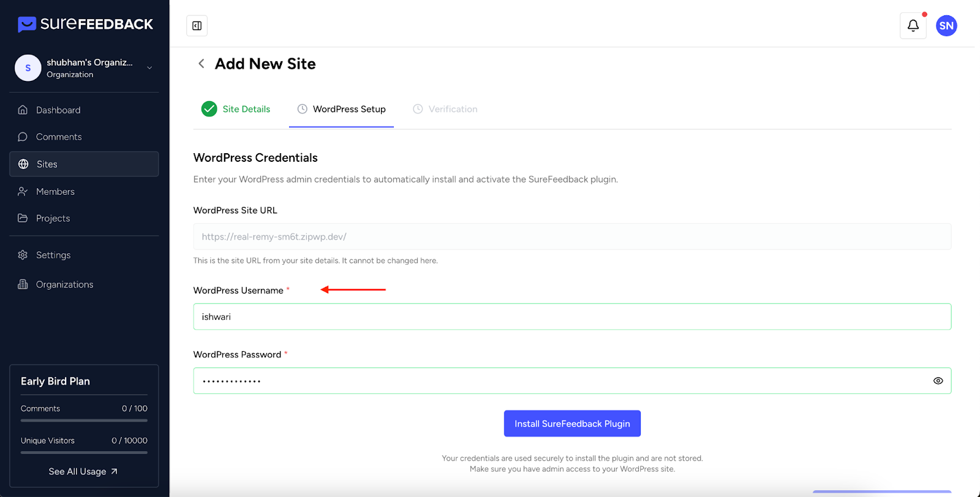Click the SureFeedback logo

[x=85, y=25]
